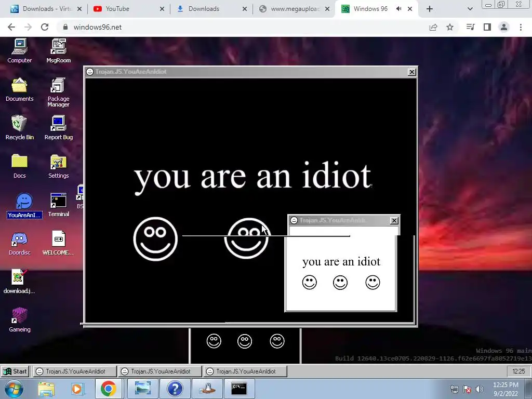
Task: Open a new browser tab
Action: coord(430,9)
